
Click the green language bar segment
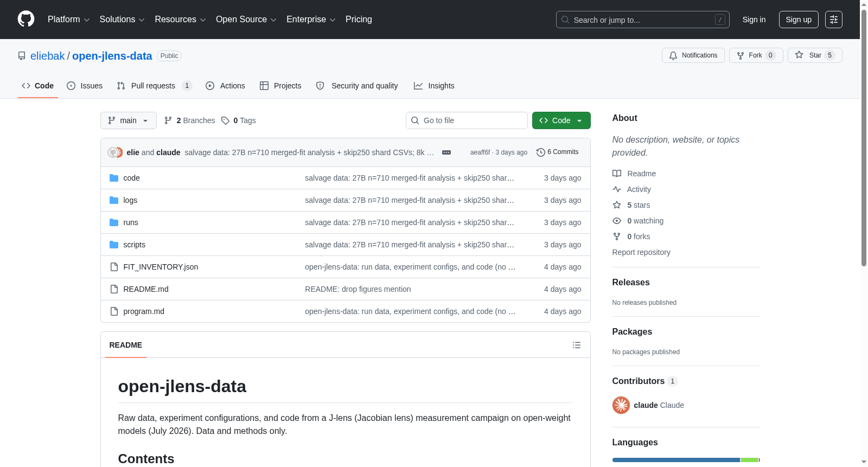[749, 460]
